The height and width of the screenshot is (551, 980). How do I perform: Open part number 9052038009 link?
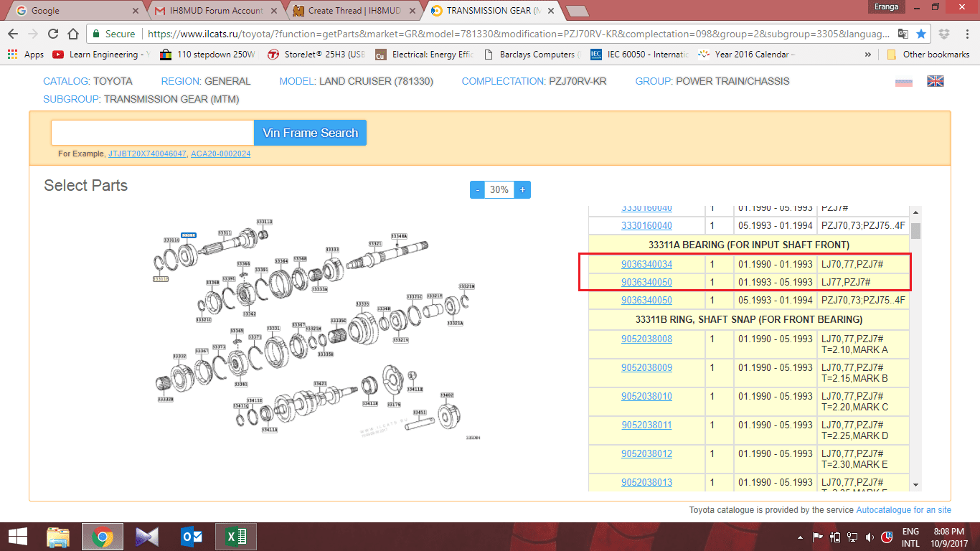point(646,367)
